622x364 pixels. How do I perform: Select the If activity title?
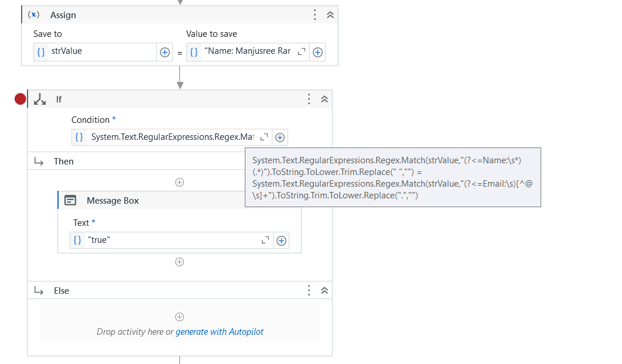pos(59,99)
